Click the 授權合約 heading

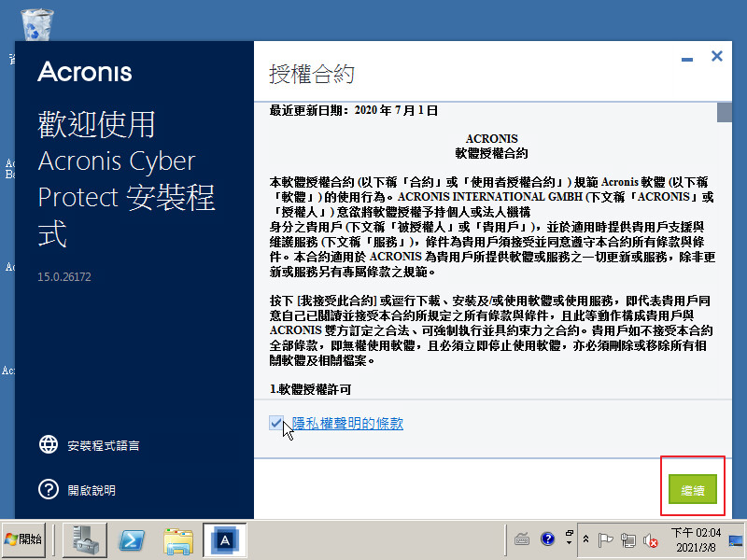[x=312, y=75]
